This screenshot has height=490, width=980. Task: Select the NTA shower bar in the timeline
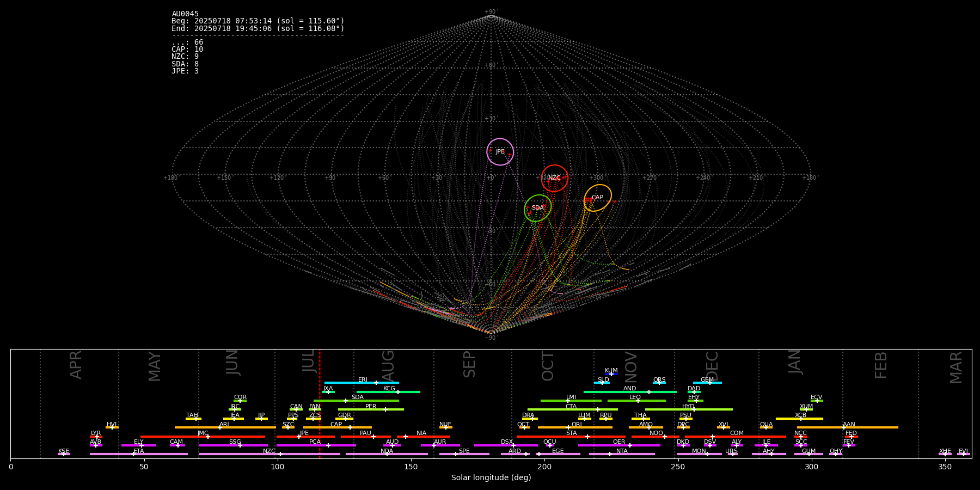point(622,454)
